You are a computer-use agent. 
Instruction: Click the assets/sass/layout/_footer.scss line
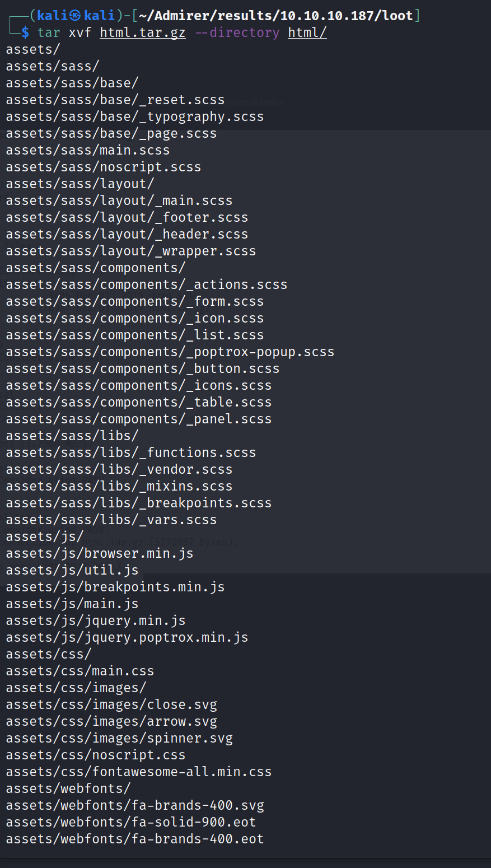point(127,217)
